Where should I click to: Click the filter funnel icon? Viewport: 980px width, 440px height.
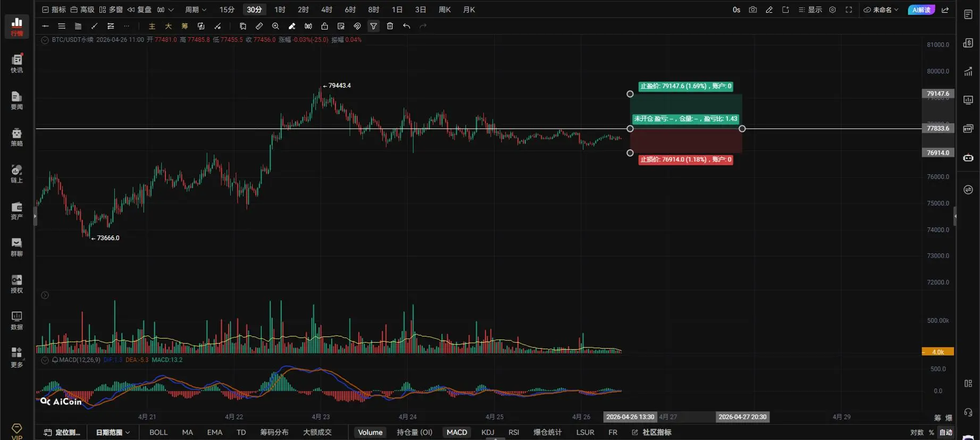374,26
